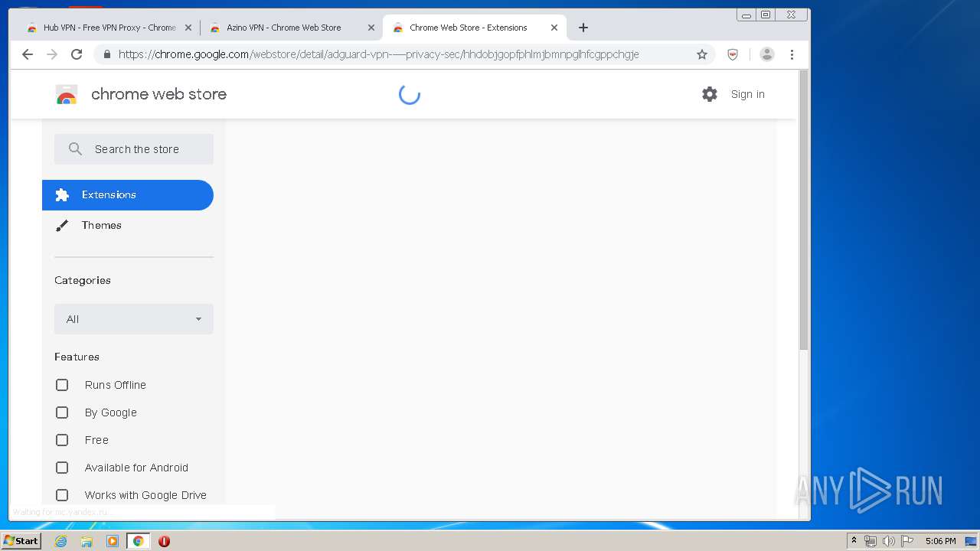View site info via the lock icon
The height and width of the screenshot is (551, 980).
point(106,54)
